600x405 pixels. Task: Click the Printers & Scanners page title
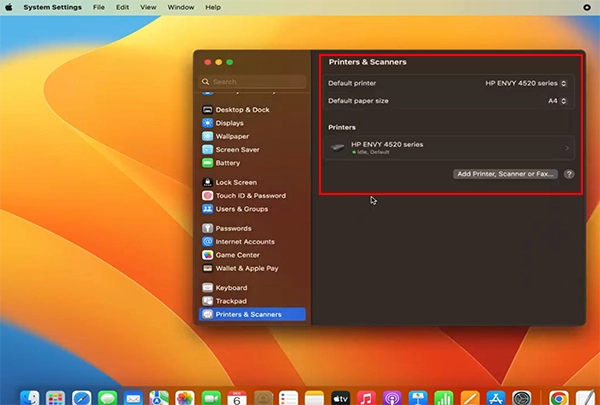(x=367, y=62)
